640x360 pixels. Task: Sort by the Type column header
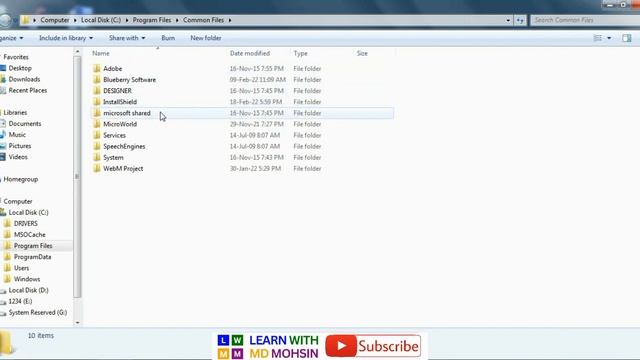[x=300, y=53]
